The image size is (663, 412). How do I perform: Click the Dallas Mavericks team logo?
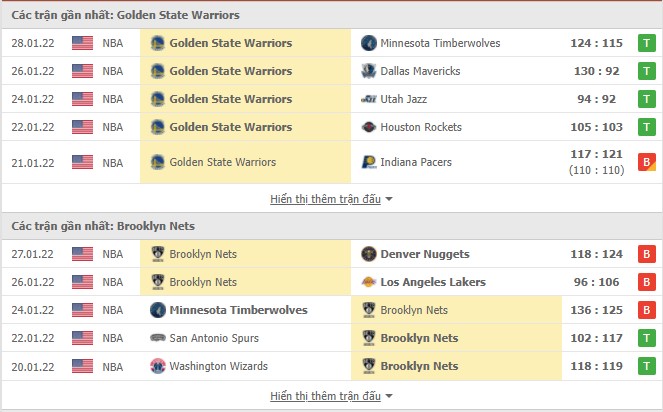pos(368,71)
